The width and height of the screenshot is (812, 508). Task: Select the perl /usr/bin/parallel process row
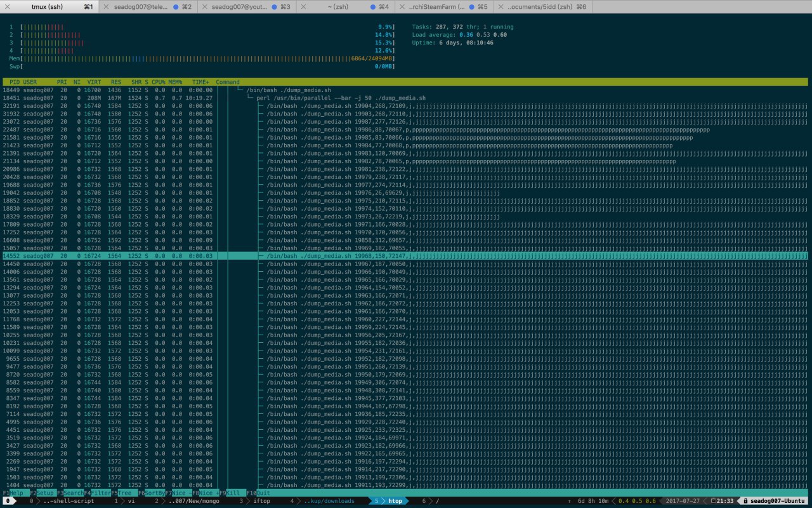click(406, 98)
